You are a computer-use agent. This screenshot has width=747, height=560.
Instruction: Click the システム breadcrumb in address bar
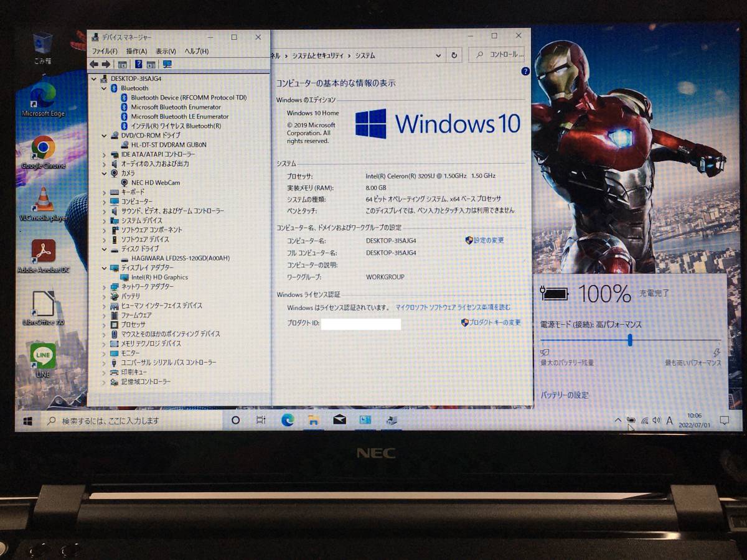365,55
